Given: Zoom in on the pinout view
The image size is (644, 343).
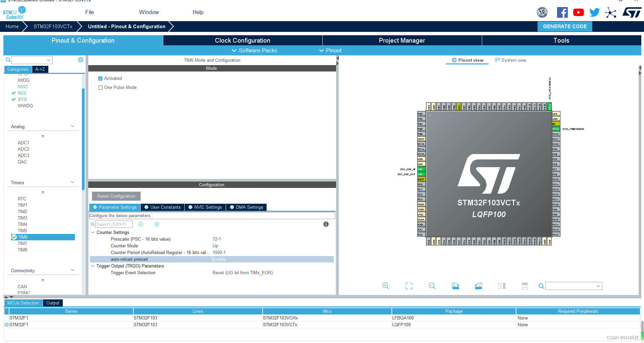Looking at the screenshot, I should point(385,286).
